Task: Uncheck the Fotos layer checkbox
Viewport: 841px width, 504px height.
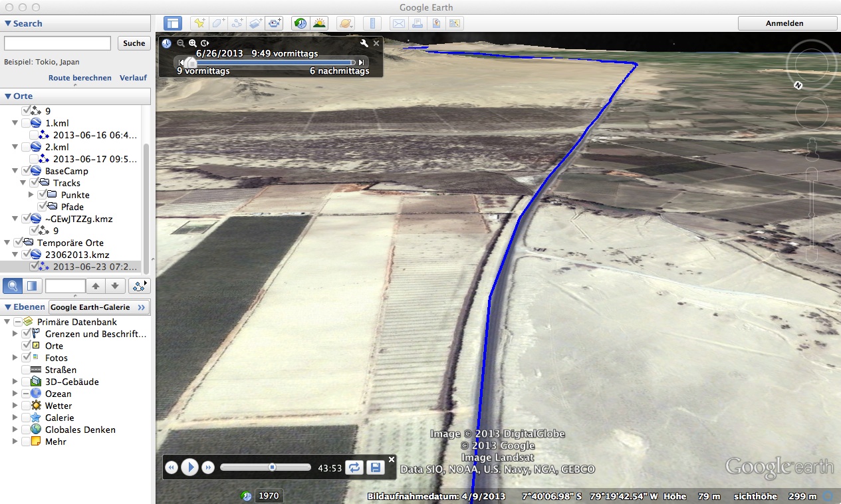Action: click(x=27, y=358)
